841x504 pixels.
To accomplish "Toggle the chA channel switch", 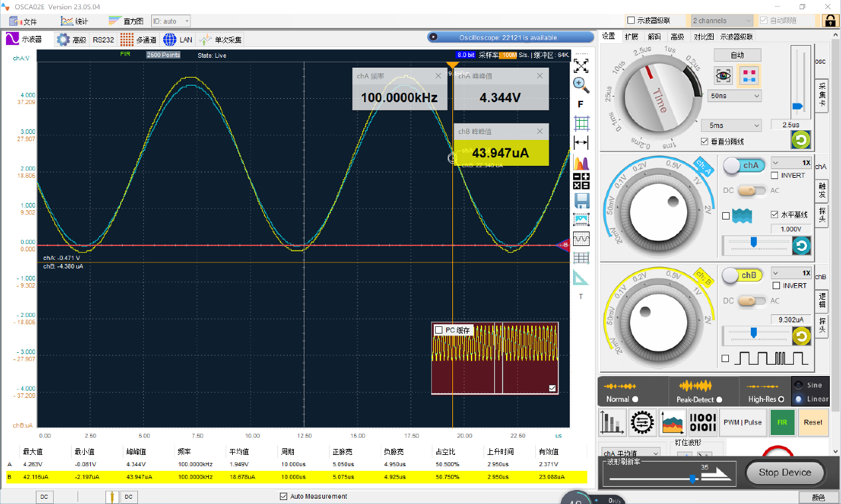I will [x=744, y=165].
